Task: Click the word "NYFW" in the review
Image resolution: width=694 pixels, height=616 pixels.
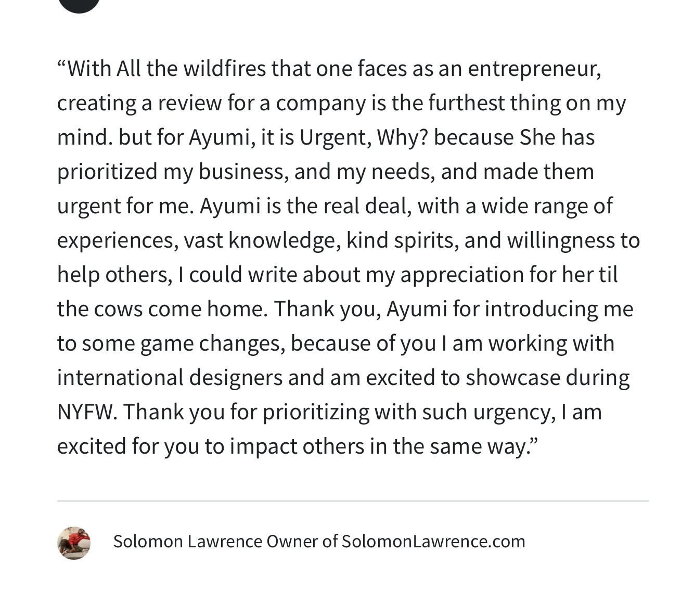Action: pyautogui.click(x=85, y=412)
